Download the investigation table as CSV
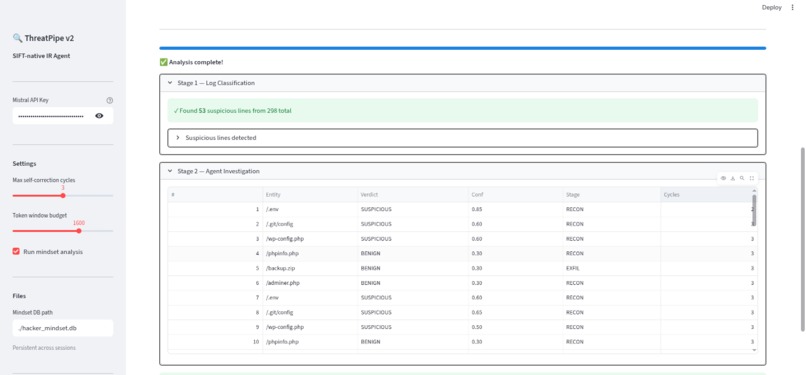The width and height of the screenshot is (806, 375). pos(732,178)
